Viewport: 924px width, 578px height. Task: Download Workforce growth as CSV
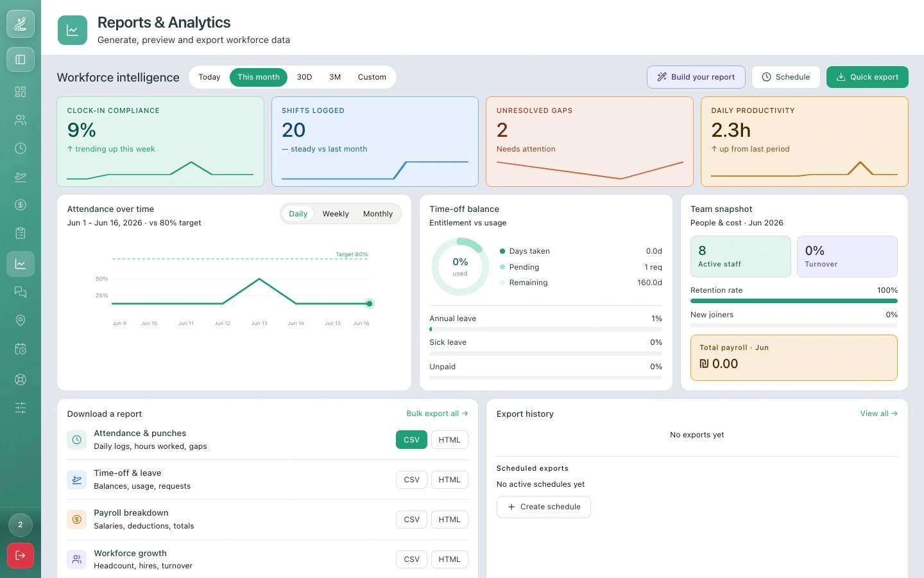[411, 559]
